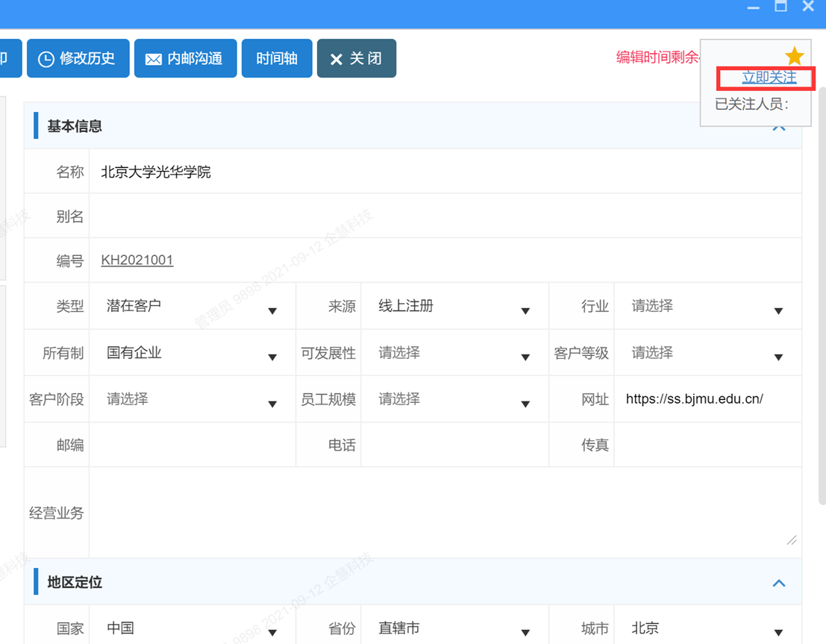Click the 编辑时间剩余 red text
Viewport: 826px width, 644px height.
click(x=658, y=57)
